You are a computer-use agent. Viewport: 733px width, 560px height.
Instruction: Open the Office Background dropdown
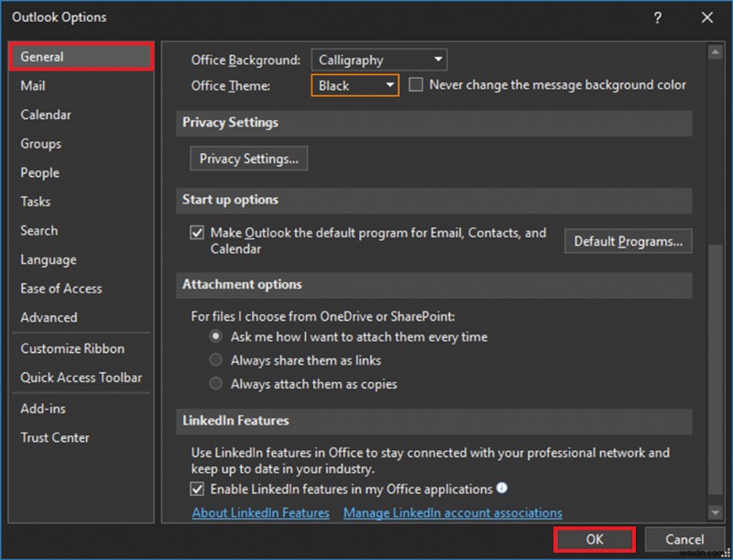coord(379,60)
